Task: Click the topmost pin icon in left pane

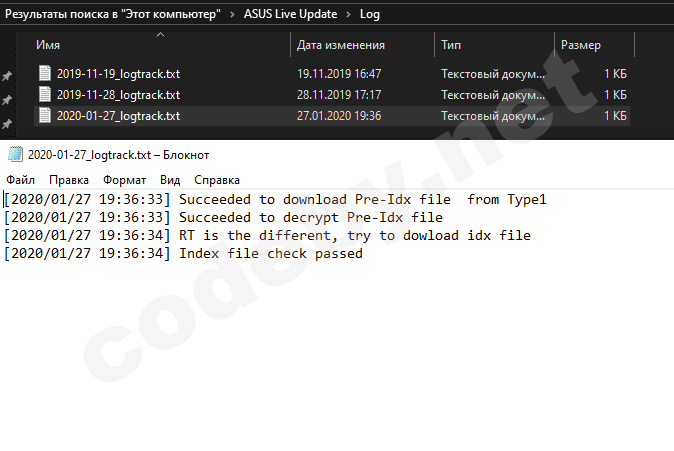Action: click(7, 76)
